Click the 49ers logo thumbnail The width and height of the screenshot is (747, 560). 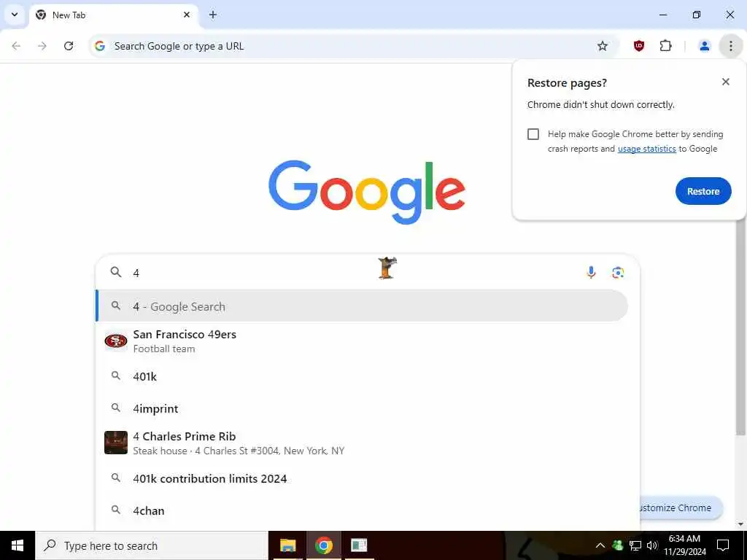(x=116, y=341)
